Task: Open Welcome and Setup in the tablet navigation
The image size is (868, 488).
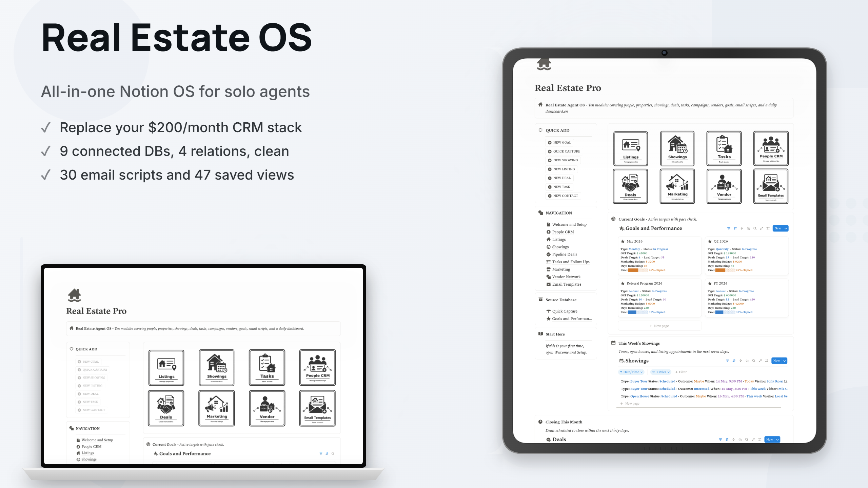Action: pyautogui.click(x=567, y=224)
